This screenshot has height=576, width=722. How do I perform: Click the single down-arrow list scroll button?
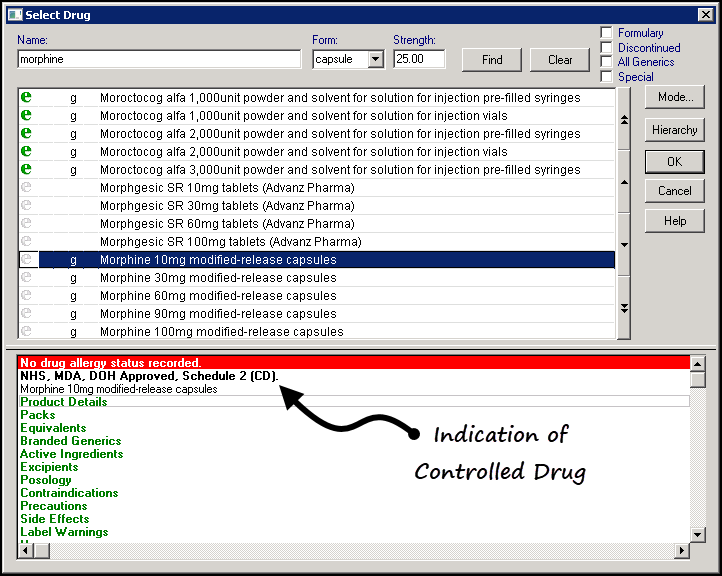click(625, 245)
